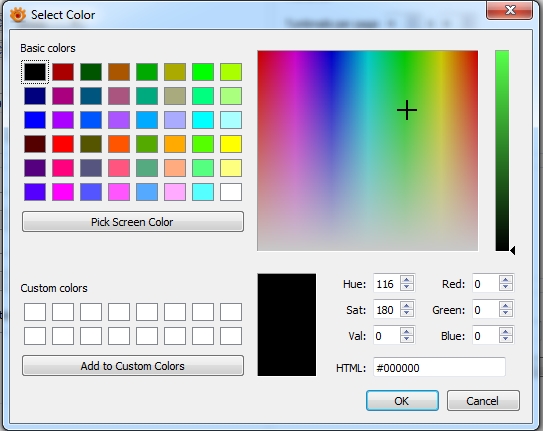Choose the bright yellow basic color swatch

pyautogui.click(x=231, y=144)
